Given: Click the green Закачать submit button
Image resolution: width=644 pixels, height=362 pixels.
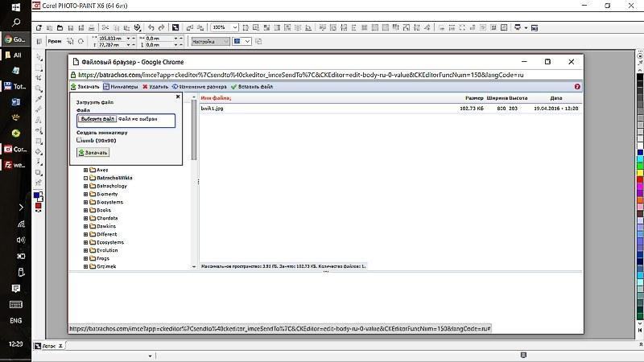Looking at the screenshot, I should pos(93,152).
